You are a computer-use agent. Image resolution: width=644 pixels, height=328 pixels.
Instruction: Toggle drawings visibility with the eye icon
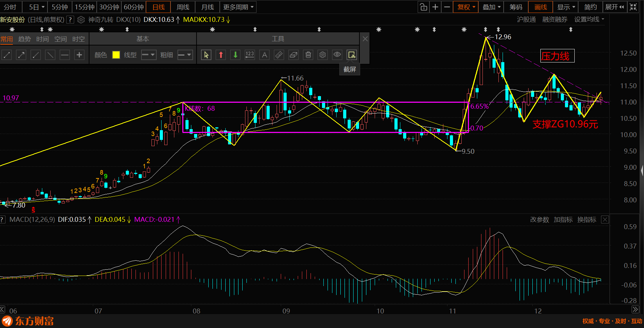(337, 55)
